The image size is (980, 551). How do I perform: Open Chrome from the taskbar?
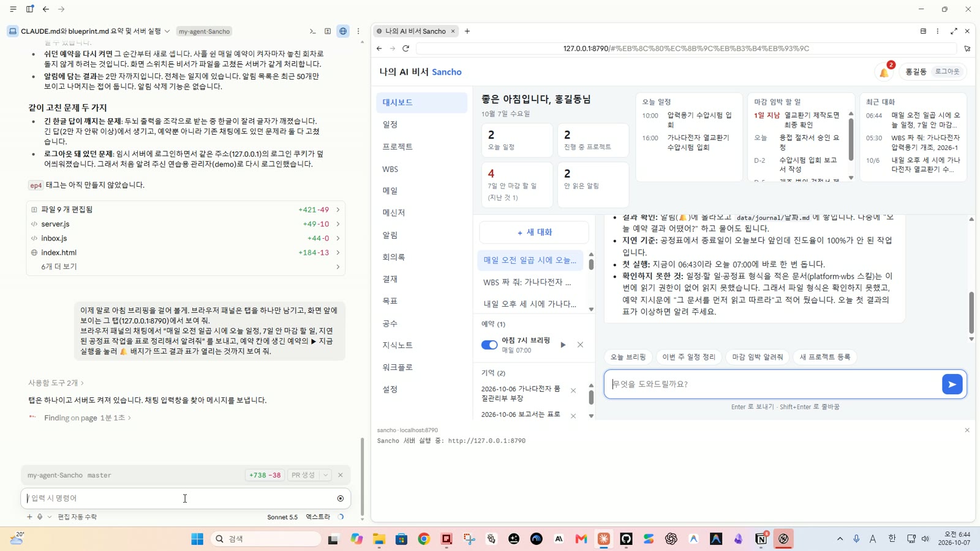(x=424, y=539)
